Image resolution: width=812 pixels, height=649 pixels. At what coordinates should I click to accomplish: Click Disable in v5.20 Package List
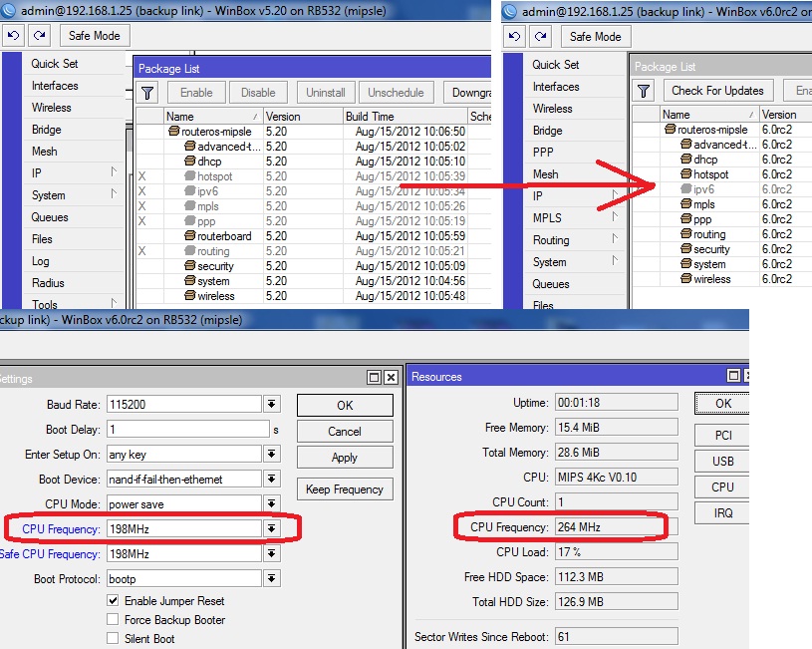tap(258, 93)
